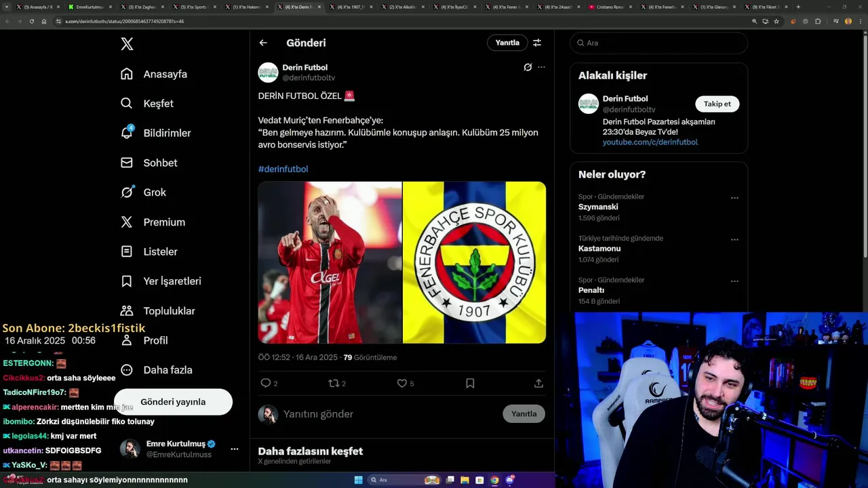868x488 pixels.
Task: Open Szymanski trending topic
Action: point(598,207)
